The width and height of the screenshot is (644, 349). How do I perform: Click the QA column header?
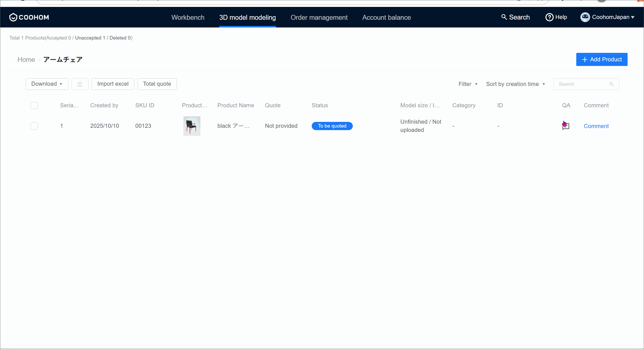(x=566, y=105)
